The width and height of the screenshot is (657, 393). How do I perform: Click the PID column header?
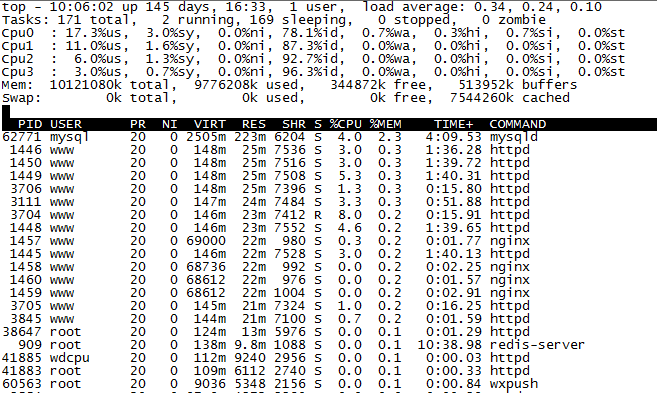click(30, 124)
